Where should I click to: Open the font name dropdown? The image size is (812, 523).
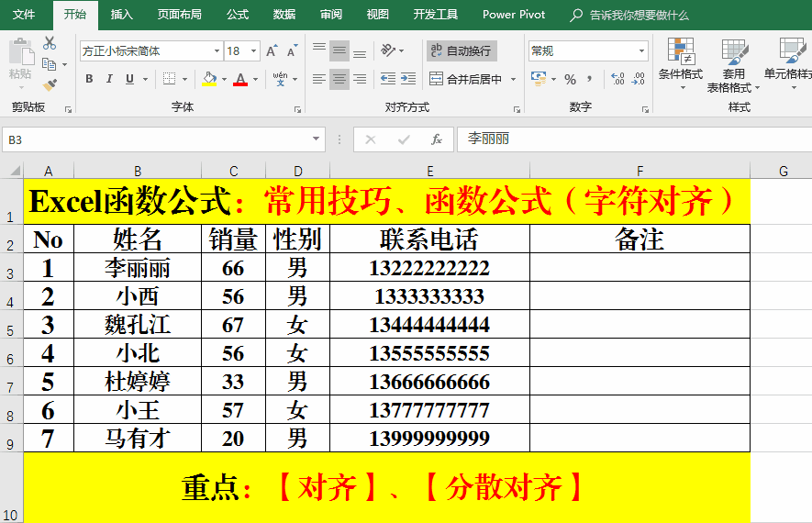tap(217, 51)
